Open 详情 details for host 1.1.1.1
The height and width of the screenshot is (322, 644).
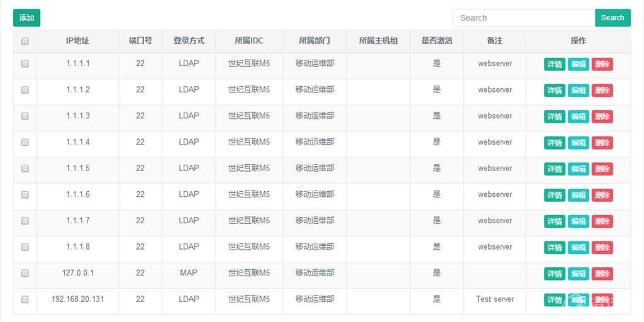point(554,64)
